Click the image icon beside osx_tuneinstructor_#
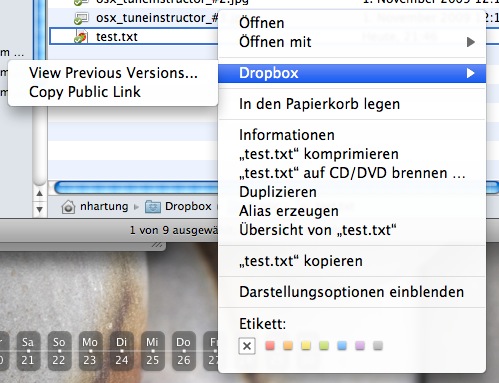 (81, 18)
